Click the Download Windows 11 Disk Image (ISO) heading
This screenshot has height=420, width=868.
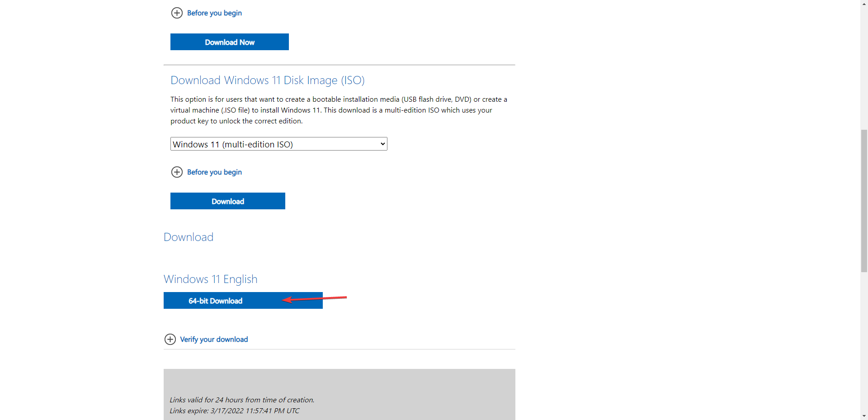(x=268, y=80)
